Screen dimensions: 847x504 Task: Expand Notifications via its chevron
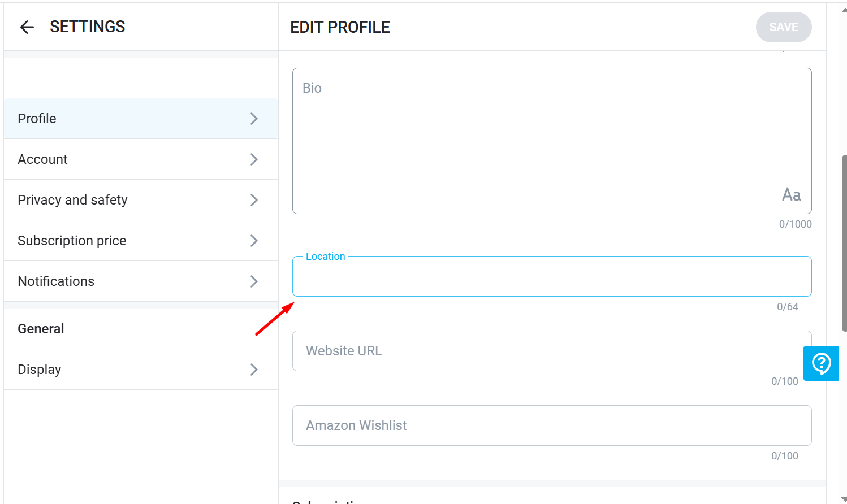(254, 281)
